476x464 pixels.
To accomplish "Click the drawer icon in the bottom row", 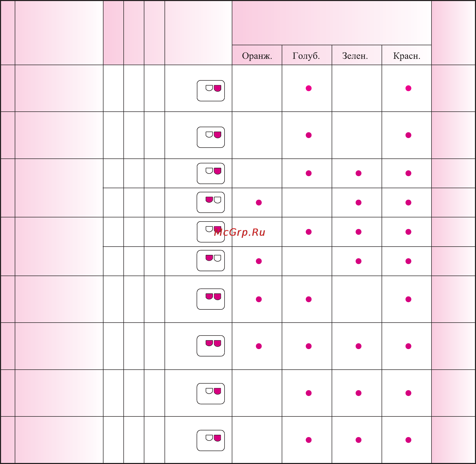I will 211,440.
